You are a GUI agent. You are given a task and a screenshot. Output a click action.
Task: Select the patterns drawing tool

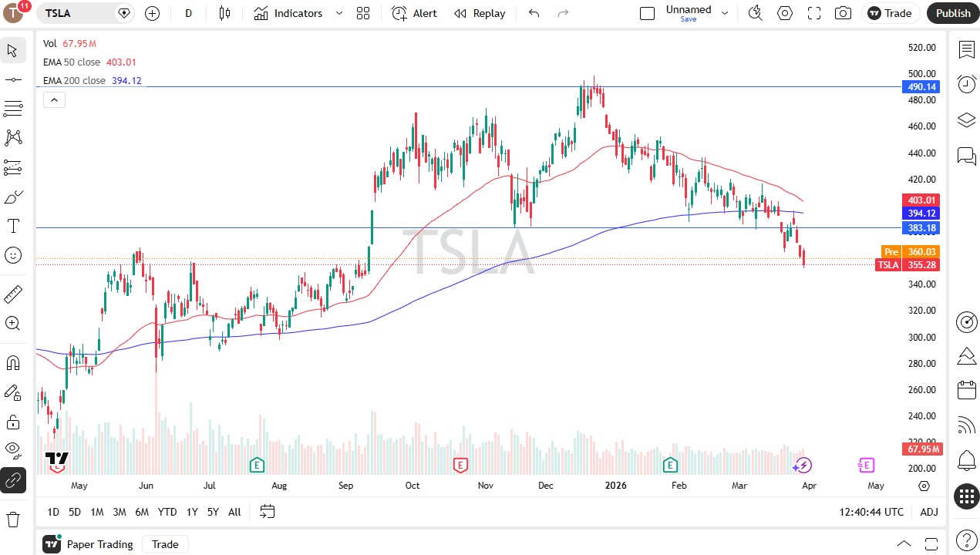[x=13, y=138]
